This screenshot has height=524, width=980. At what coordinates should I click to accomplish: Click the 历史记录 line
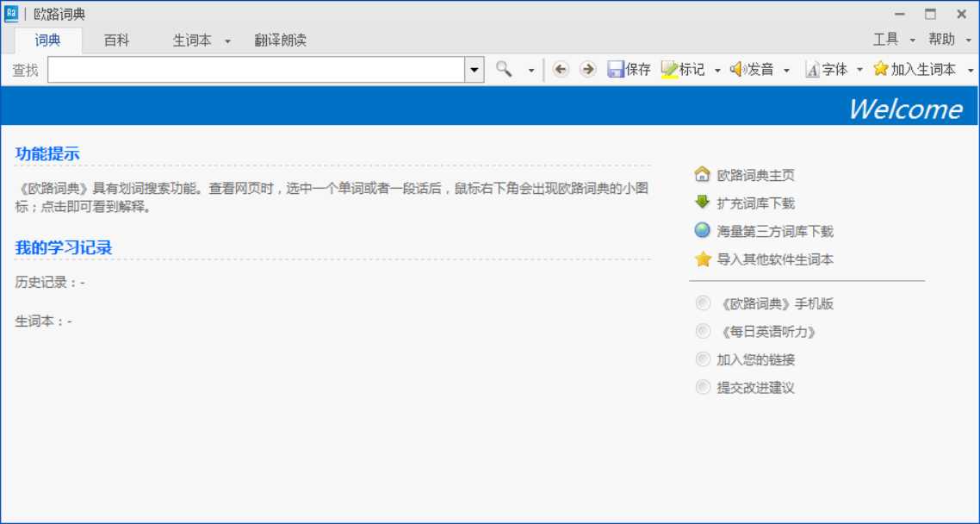tap(49, 282)
